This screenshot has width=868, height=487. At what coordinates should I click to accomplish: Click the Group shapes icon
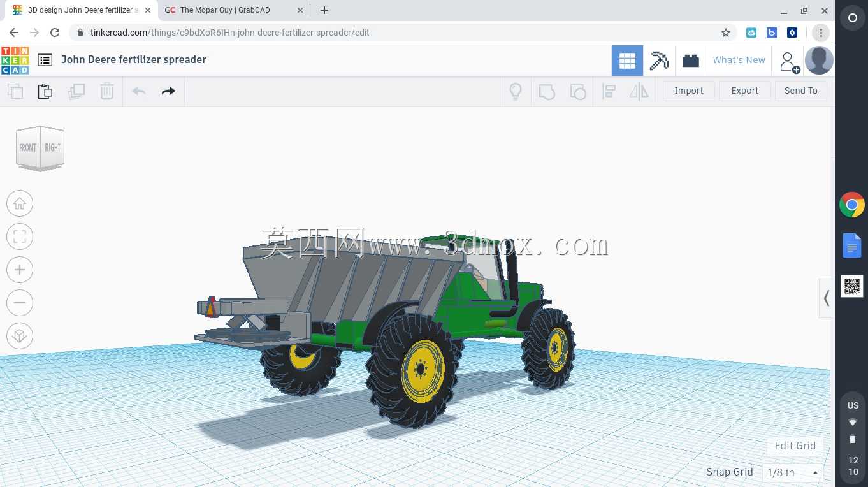click(547, 91)
